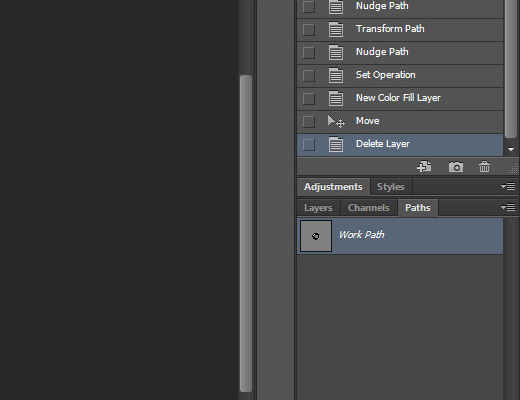Screen dimensions: 520x400
Task: Open the Adjustments panel flyout menu
Action: point(508,186)
